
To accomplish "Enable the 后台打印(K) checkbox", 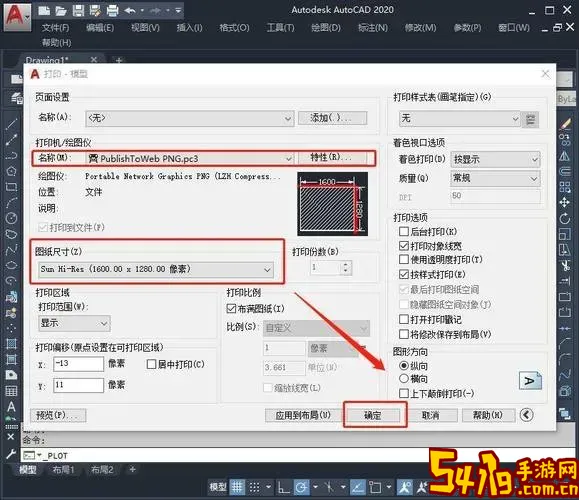I will coord(404,232).
